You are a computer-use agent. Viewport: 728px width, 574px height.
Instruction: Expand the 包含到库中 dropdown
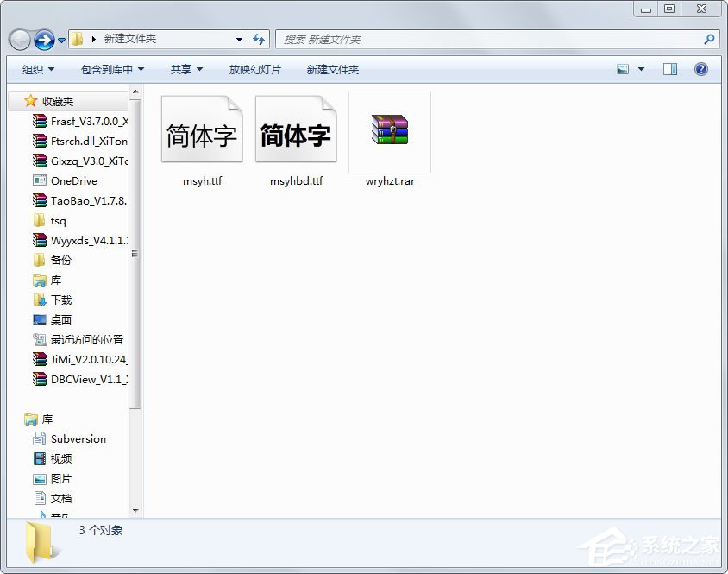click(110, 69)
